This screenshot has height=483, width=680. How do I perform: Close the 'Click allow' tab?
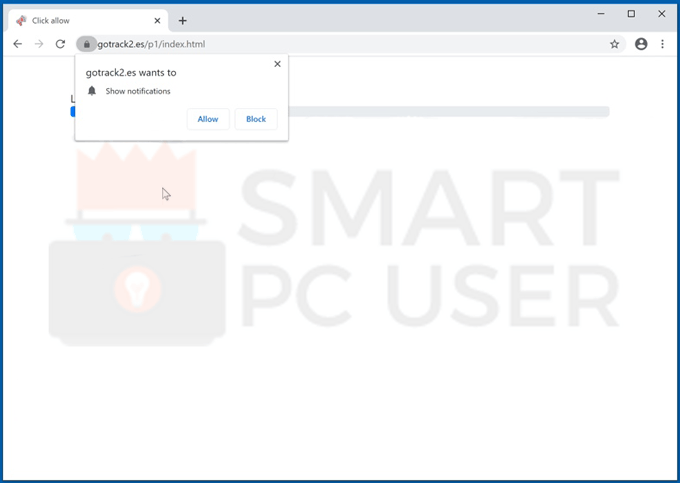coord(157,20)
